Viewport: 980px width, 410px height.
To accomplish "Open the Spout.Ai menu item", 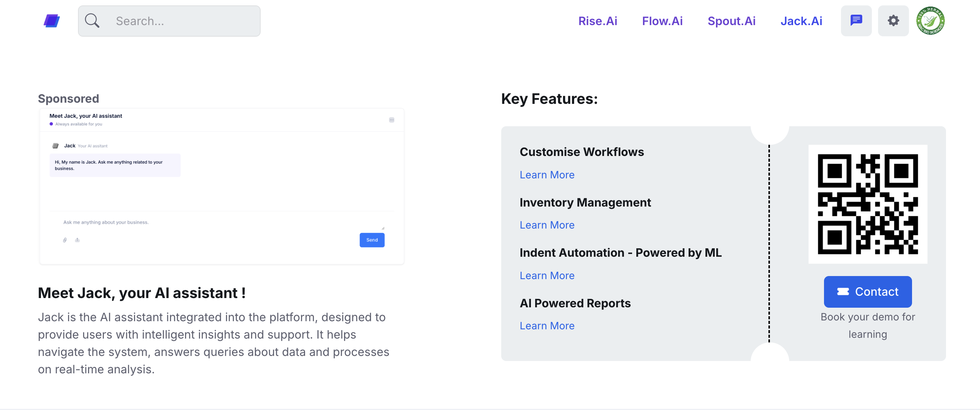I will [731, 21].
